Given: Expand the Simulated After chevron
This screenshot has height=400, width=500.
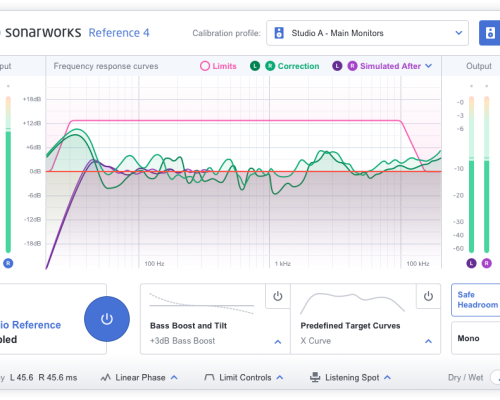Looking at the screenshot, I should tap(429, 66).
